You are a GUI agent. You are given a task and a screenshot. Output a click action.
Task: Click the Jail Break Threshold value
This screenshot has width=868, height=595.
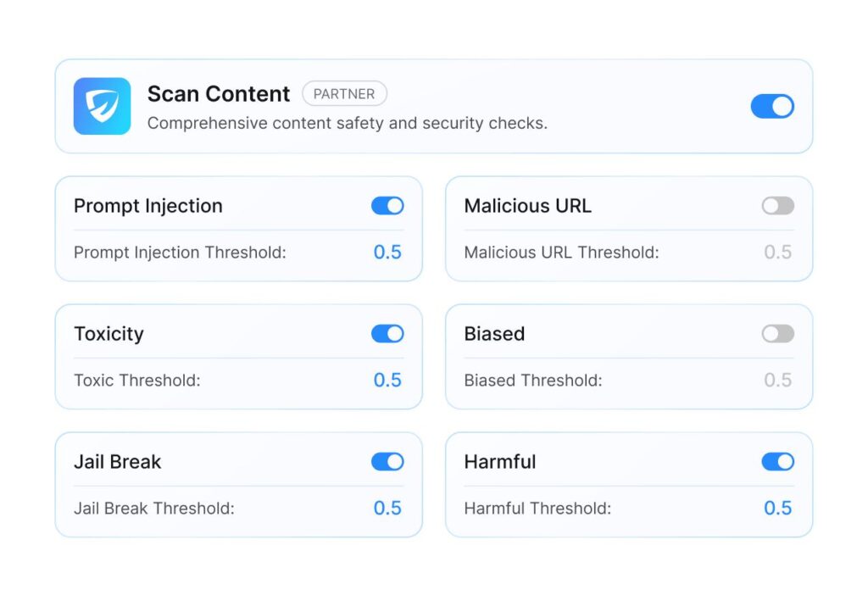(387, 509)
